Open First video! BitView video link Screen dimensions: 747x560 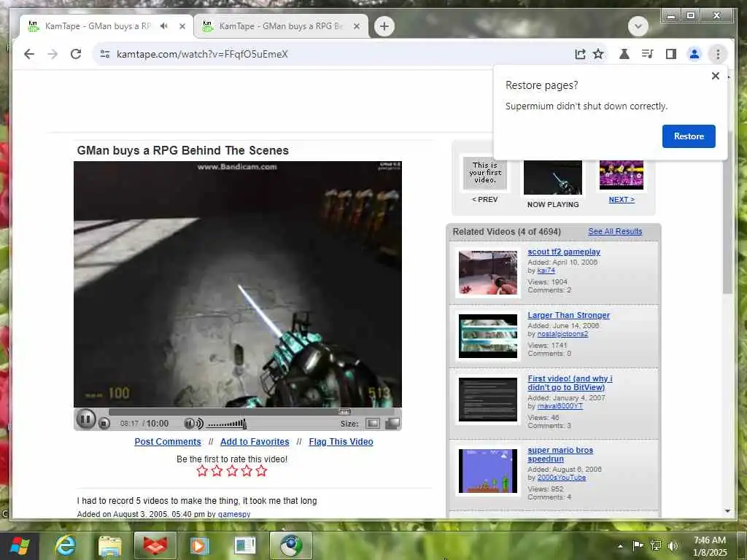click(x=570, y=383)
